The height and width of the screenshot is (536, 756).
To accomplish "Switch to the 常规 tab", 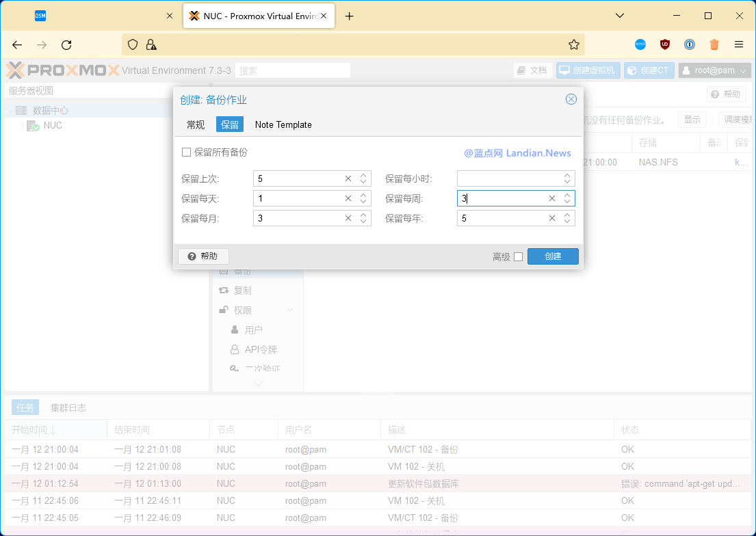I will (x=196, y=124).
